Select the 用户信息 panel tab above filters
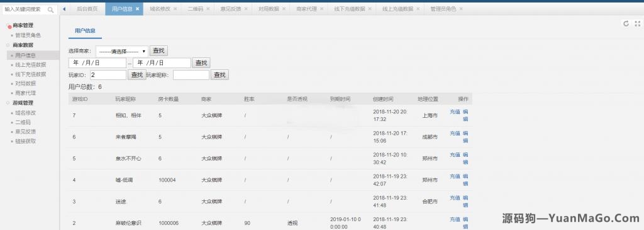644x230 pixels. pos(86,31)
